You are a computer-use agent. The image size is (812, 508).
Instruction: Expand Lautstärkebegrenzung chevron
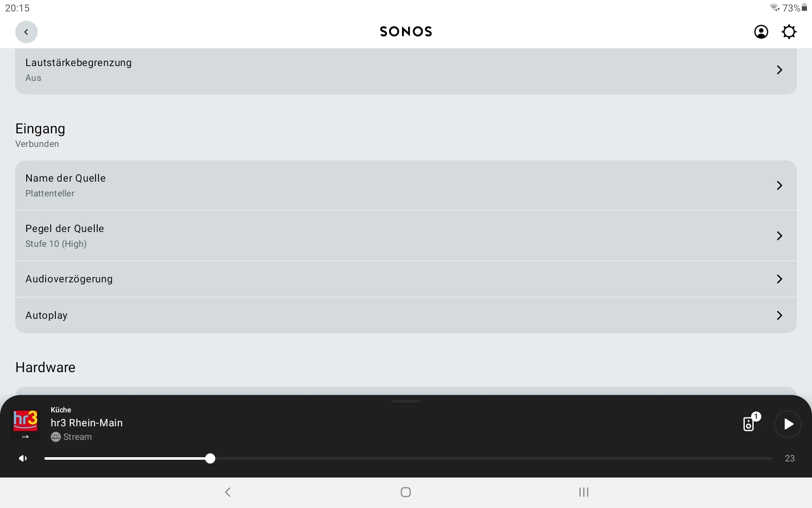point(779,70)
